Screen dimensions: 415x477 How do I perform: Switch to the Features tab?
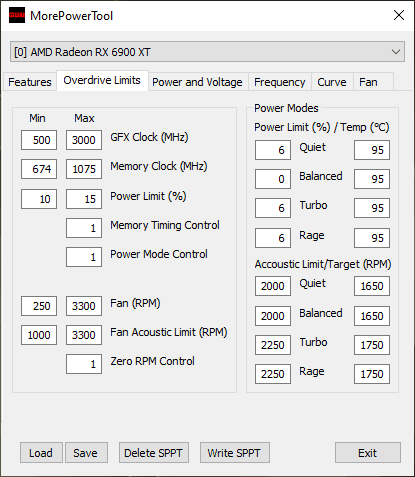[x=30, y=82]
